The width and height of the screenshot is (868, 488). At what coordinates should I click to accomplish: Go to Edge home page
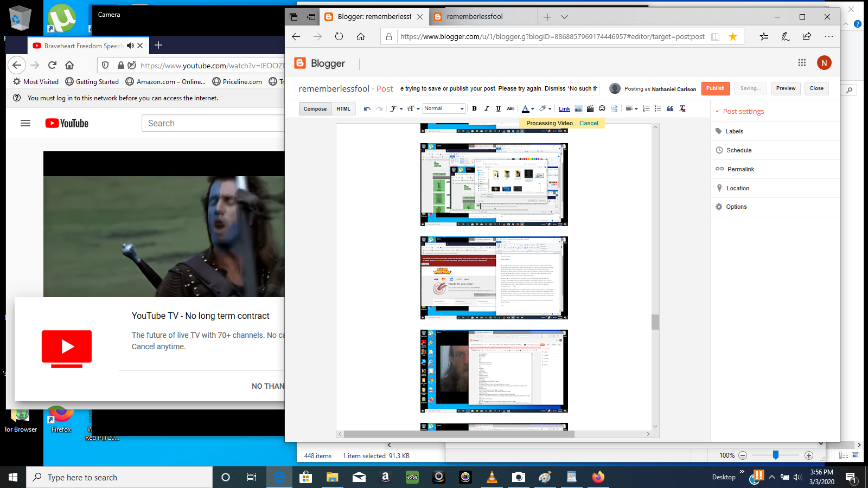(361, 36)
